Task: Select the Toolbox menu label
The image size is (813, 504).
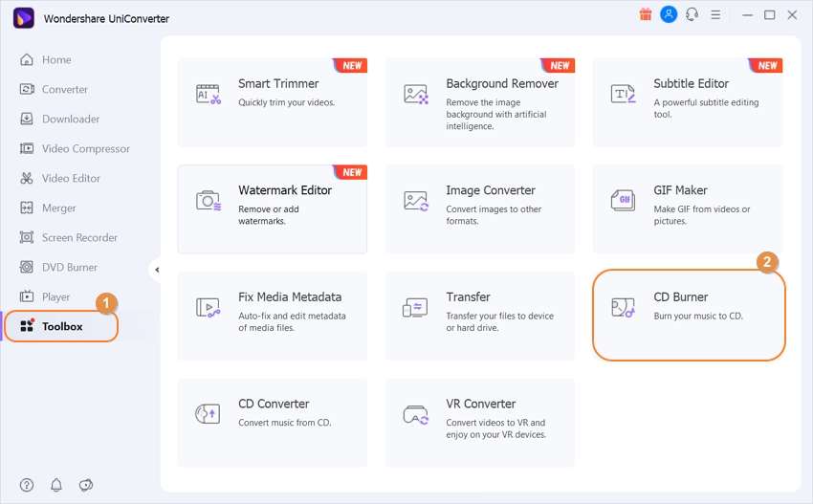Action: tap(62, 326)
